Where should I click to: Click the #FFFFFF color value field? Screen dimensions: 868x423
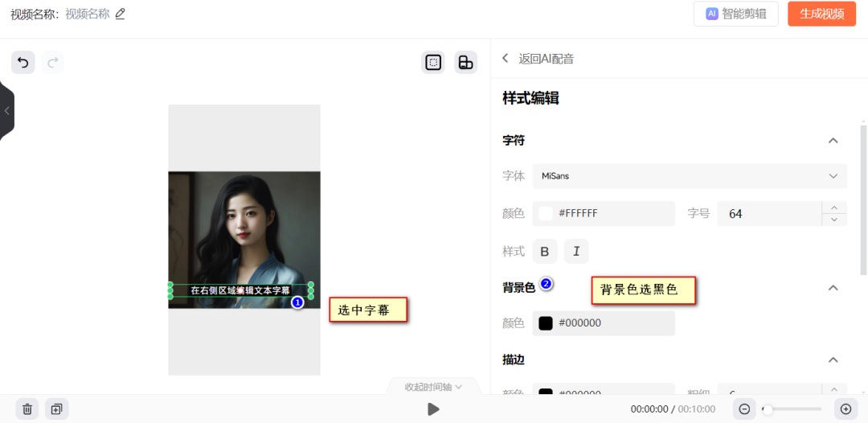(604, 214)
